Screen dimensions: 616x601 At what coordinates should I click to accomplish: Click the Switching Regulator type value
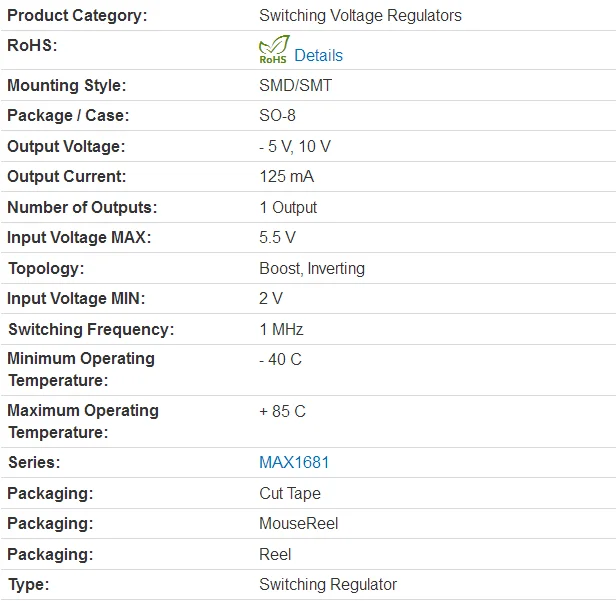tap(328, 584)
